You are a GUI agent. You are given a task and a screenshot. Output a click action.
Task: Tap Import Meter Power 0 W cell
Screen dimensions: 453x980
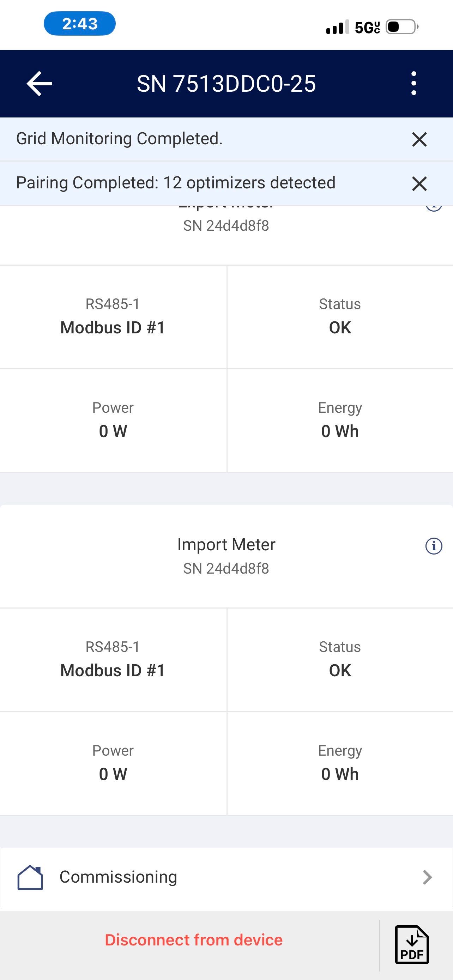tap(113, 763)
